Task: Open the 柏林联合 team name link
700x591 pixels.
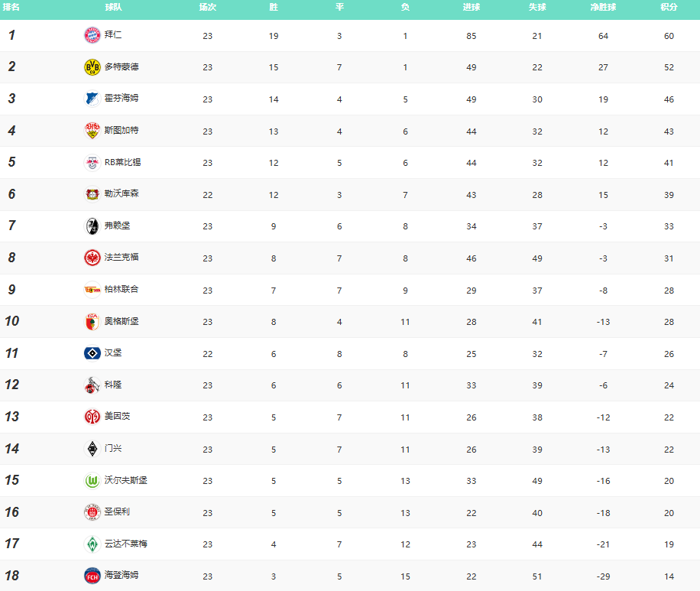Action: tap(122, 290)
